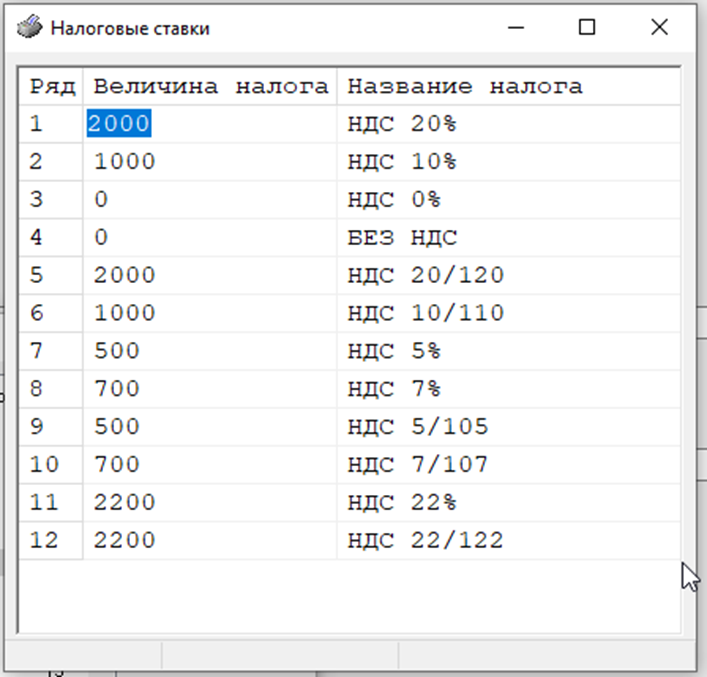Viewport: 707px width, 677px height.
Task: Select the 'НДС 10/110' cell
Action: click(x=426, y=314)
